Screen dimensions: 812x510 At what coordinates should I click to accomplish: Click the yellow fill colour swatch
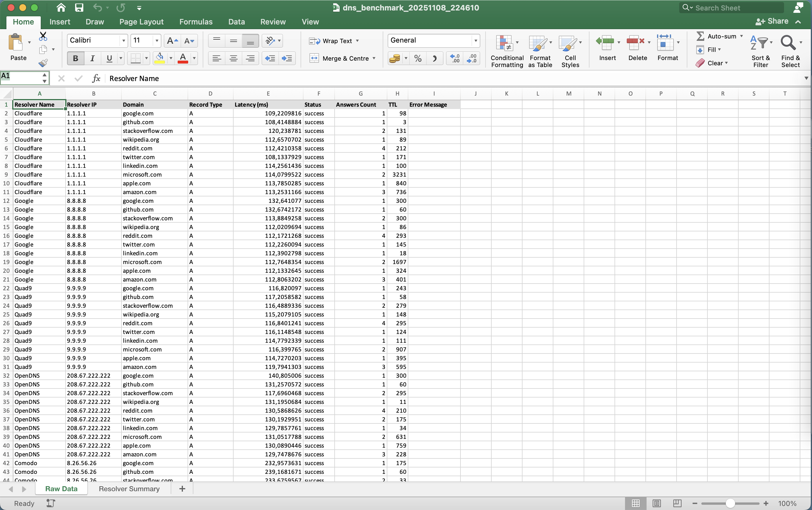coord(159,58)
